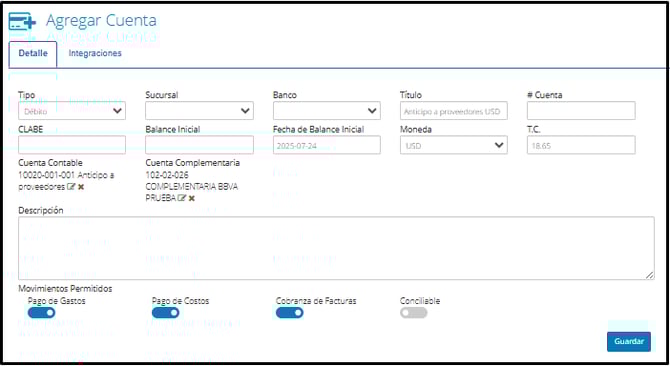Toggle Pago de Costos switch
Viewport: 670px width, 366px height.
click(165, 313)
